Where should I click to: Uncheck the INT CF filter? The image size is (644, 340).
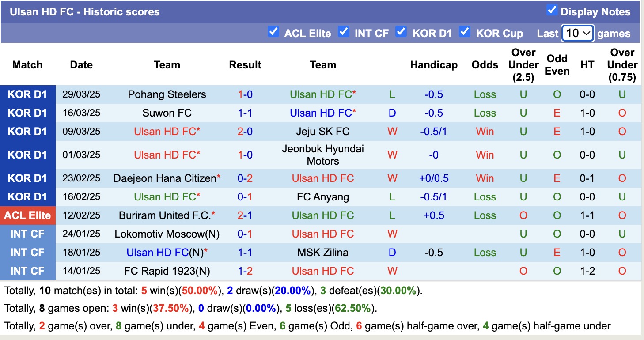pyautogui.click(x=344, y=31)
